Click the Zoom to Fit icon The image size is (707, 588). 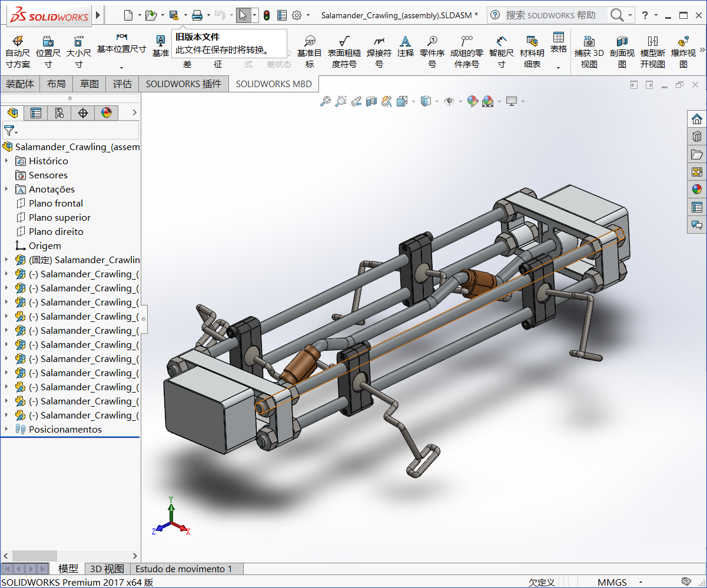pos(326,102)
